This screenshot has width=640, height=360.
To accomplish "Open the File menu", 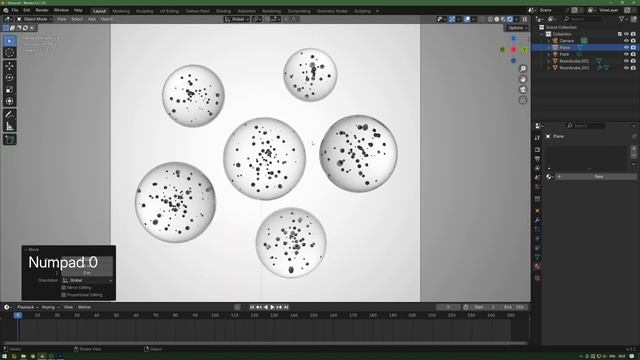I will pos(15,10).
